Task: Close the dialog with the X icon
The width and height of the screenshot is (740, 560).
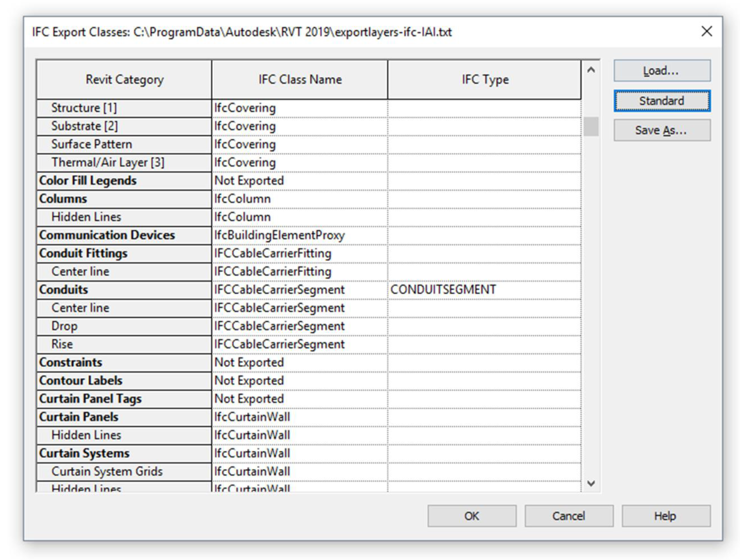Action: pos(706,31)
